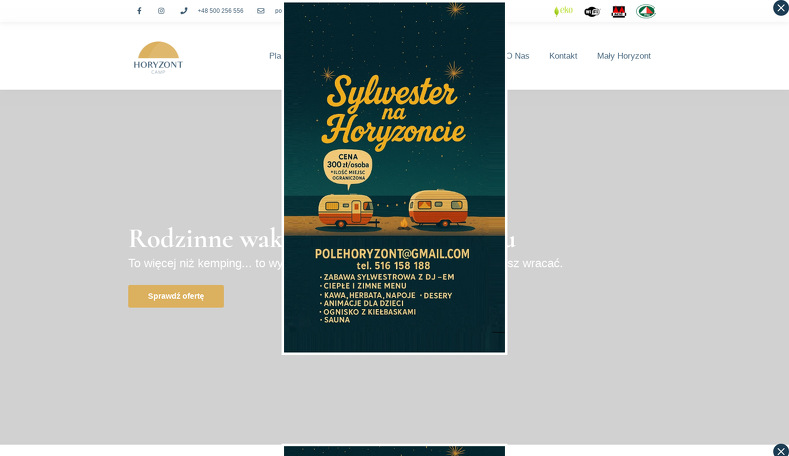The height and width of the screenshot is (456, 789).
Task: Click the Sprawdź ofertę button
Action: pos(176,296)
